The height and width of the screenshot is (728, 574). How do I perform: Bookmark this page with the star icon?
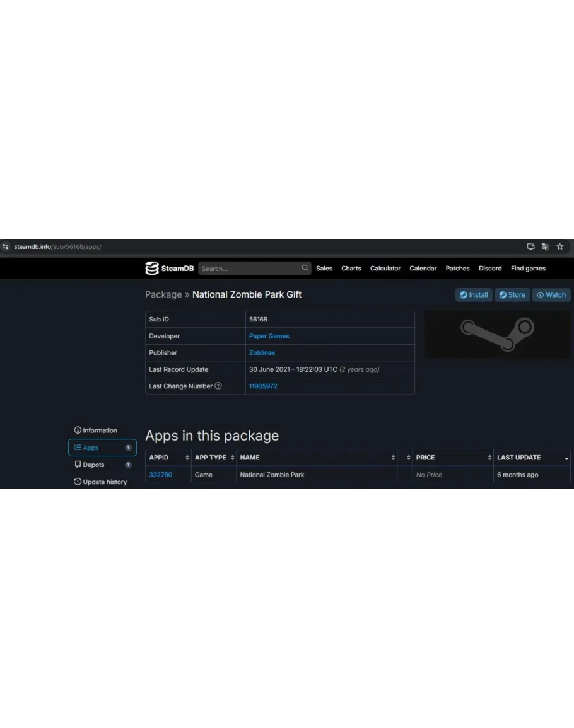[x=560, y=246]
